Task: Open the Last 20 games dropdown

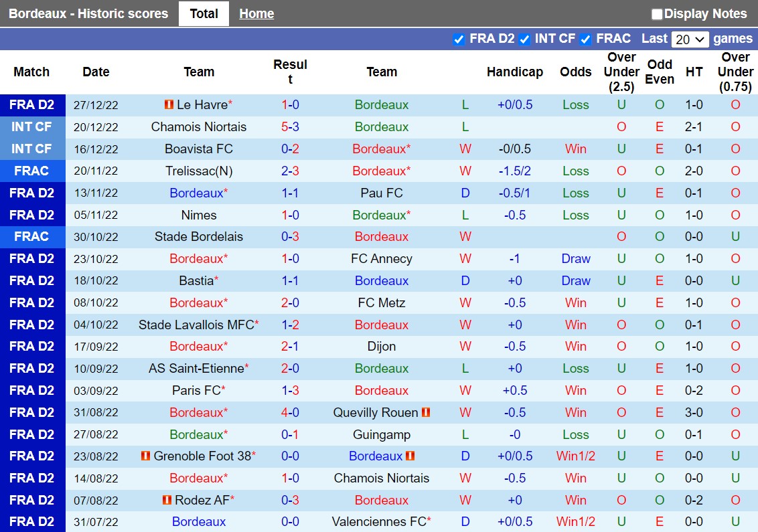Action: [690, 39]
